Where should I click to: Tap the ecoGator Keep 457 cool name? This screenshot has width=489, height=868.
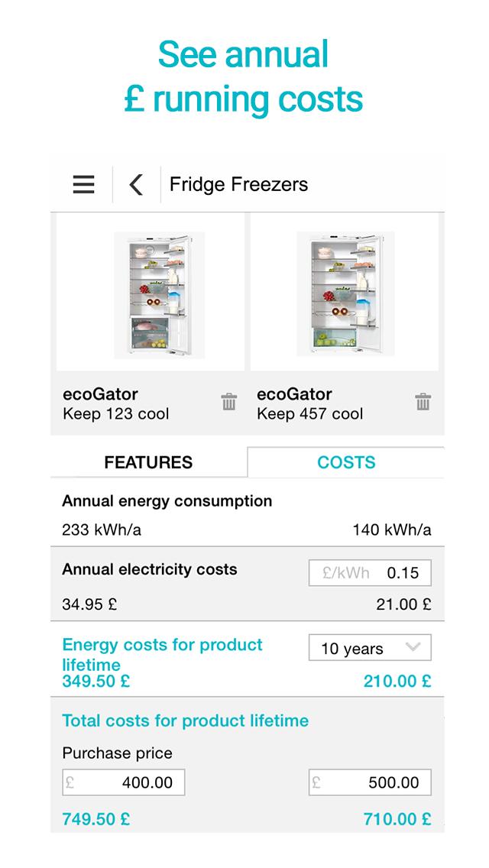[309, 403]
